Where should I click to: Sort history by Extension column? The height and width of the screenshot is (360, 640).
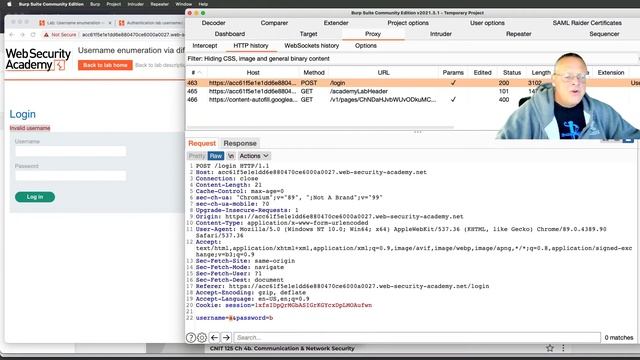point(611,73)
